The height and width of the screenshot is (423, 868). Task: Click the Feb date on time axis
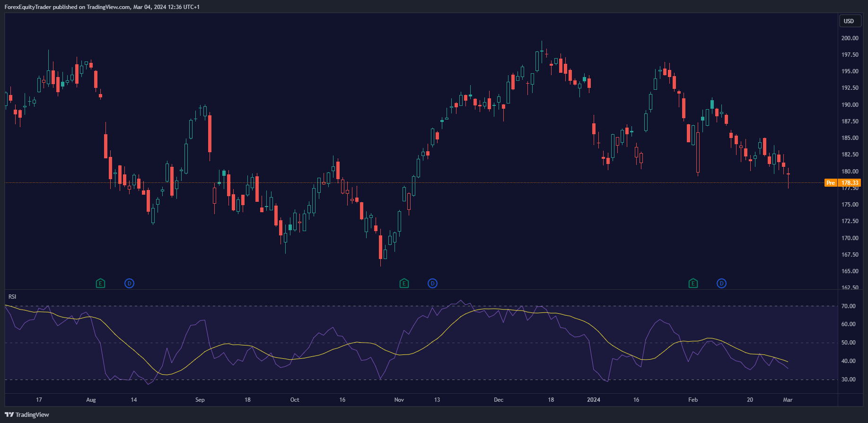693,400
